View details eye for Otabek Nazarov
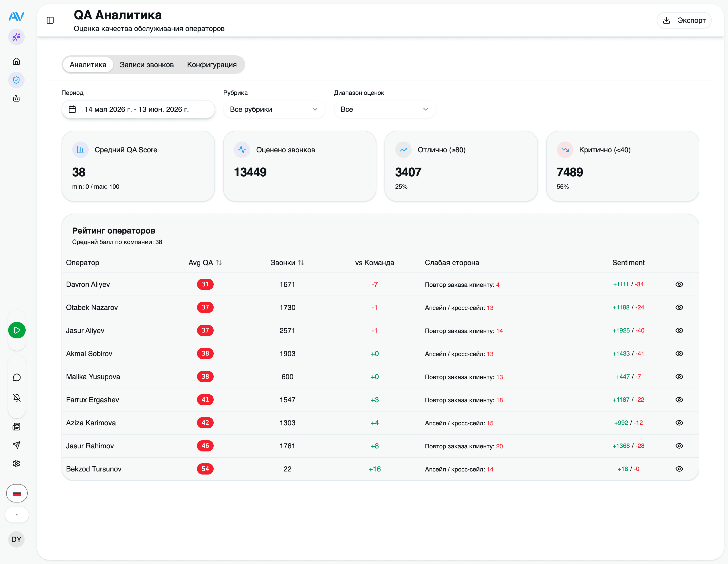 [679, 308]
